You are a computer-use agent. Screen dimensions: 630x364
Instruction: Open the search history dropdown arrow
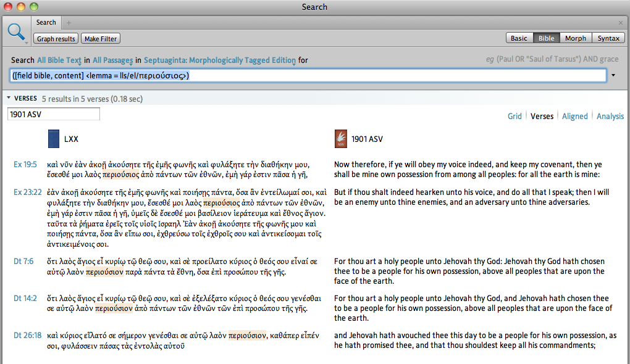coord(613,75)
